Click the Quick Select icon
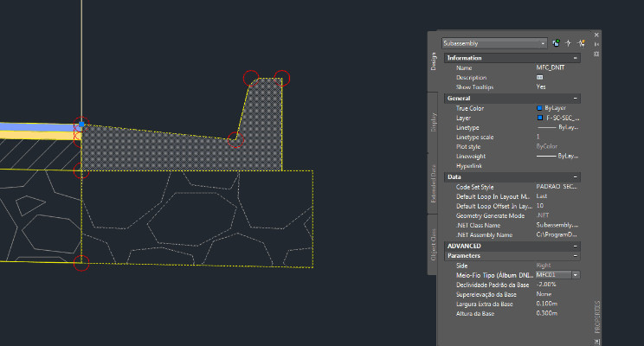Image resolution: width=644 pixels, height=346 pixels. coord(582,42)
